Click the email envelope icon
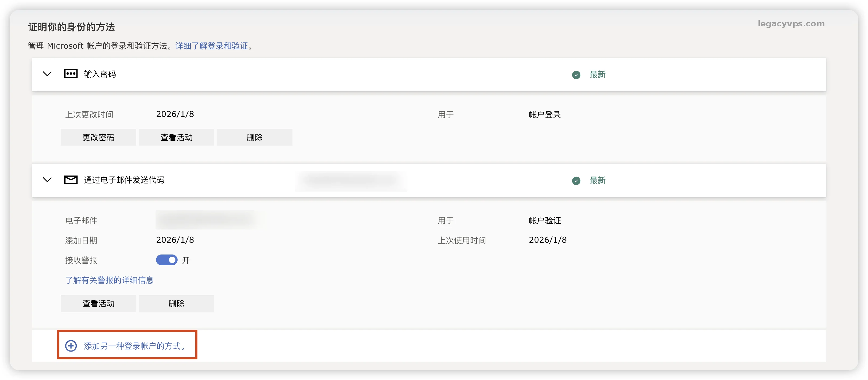Image resolution: width=868 pixels, height=380 pixels. [71, 180]
